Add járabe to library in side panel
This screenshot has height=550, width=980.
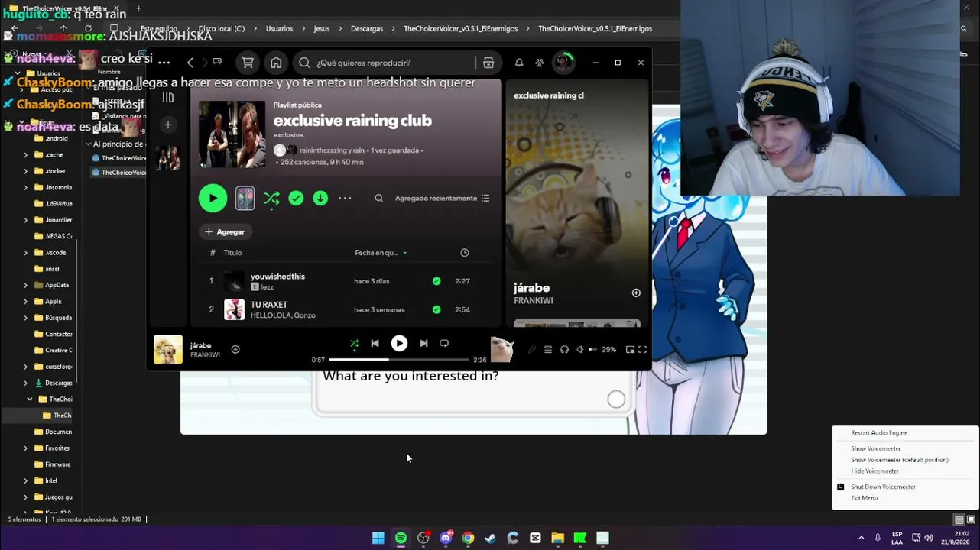(636, 293)
